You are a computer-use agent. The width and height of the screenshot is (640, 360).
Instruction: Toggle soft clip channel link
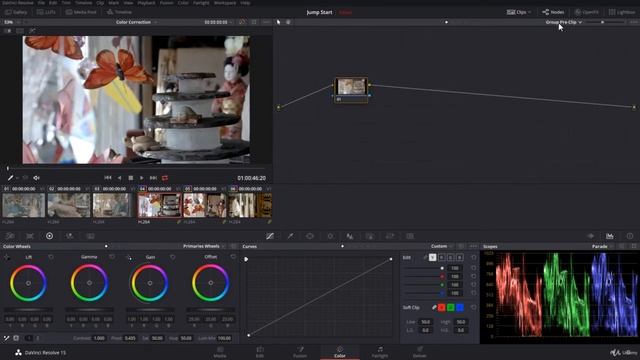(434, 307)
